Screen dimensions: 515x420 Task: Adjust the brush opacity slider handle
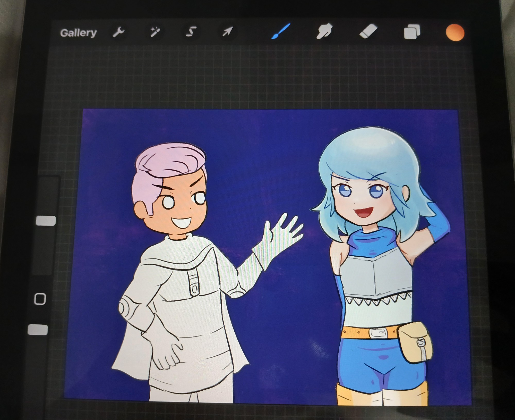(x=38, y=330)
